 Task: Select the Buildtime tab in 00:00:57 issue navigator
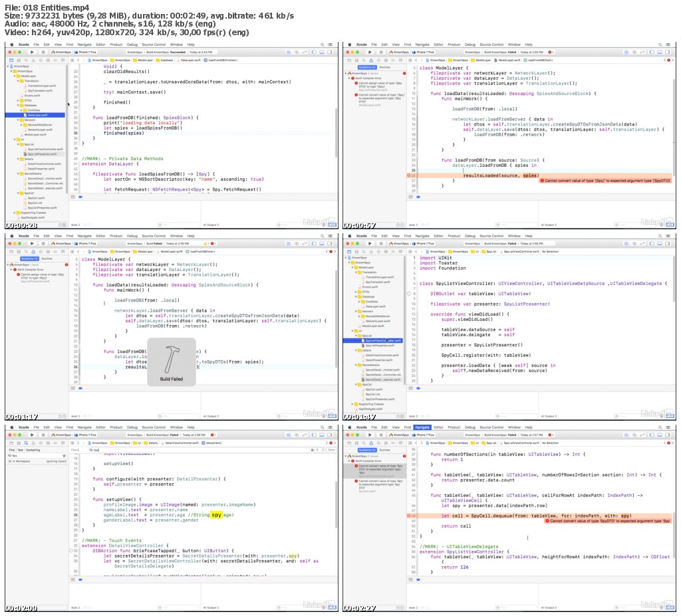[x=367, y=67]
